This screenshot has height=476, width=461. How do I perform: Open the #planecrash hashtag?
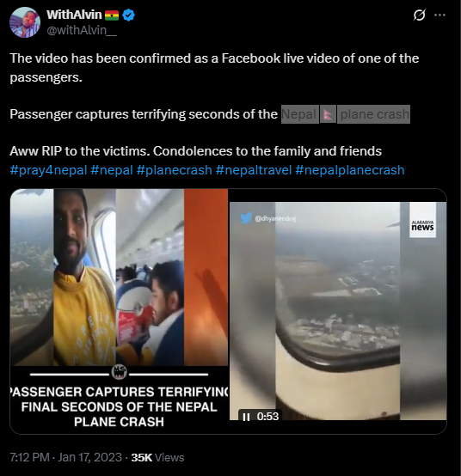coord(174,170)
